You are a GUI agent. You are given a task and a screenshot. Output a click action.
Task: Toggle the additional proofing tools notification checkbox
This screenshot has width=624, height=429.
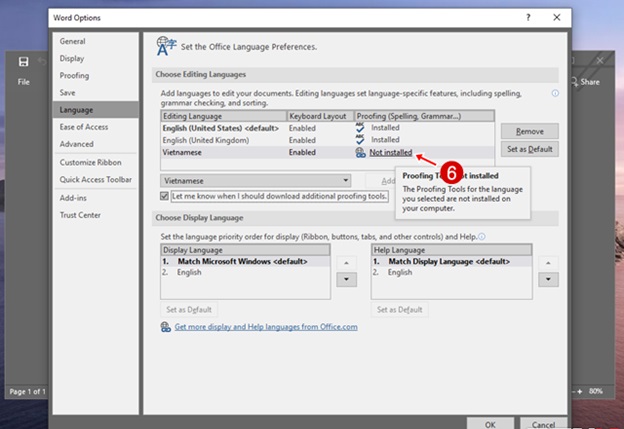point(166,197)
